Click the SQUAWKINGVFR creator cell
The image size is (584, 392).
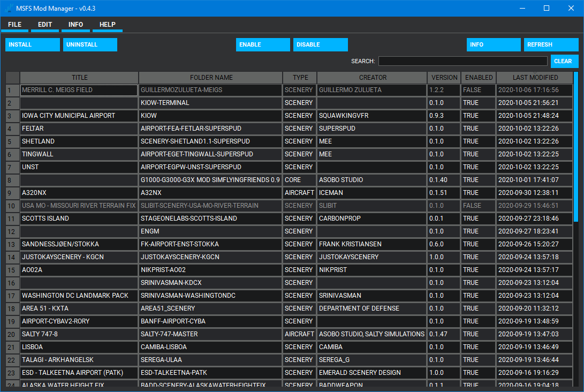[x=371, y=116]
